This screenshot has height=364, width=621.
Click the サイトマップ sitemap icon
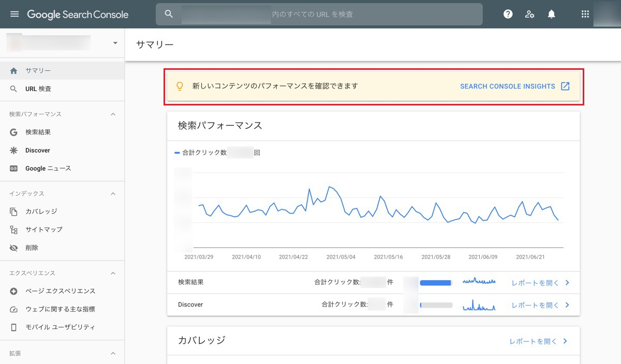tap(14, 230)
